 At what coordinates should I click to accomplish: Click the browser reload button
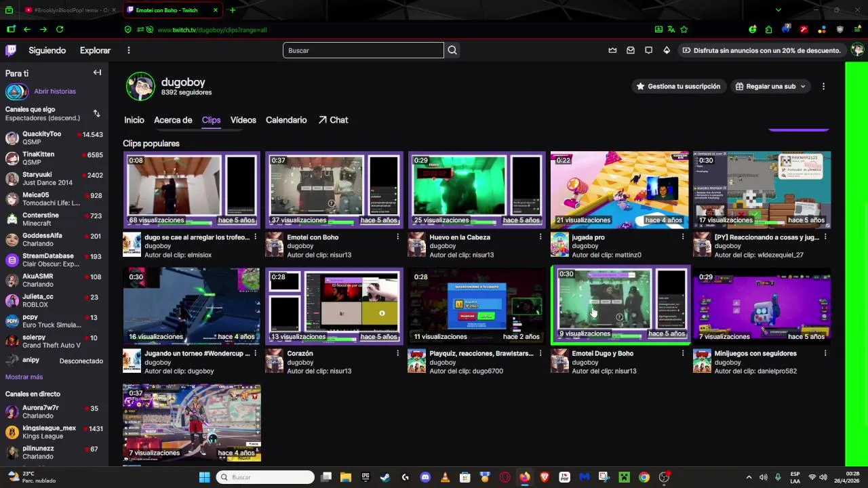(x=60, y=29)
